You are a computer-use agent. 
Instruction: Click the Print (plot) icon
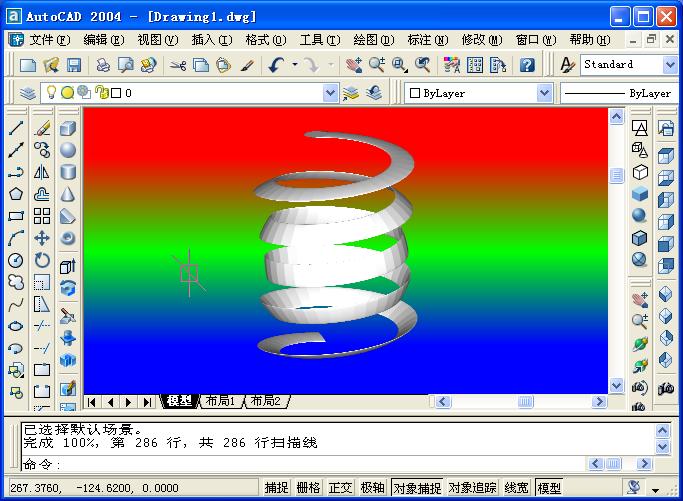point(103,65)
